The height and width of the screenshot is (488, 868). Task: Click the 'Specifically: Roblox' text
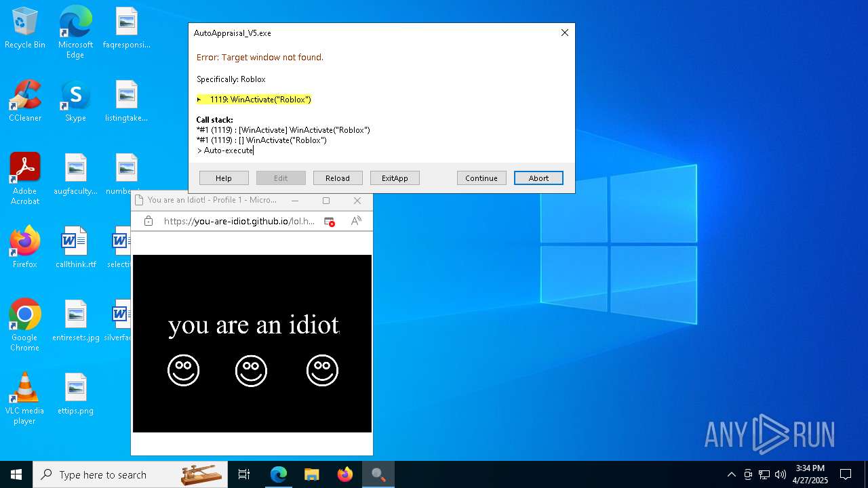click(x=231, y=79)
